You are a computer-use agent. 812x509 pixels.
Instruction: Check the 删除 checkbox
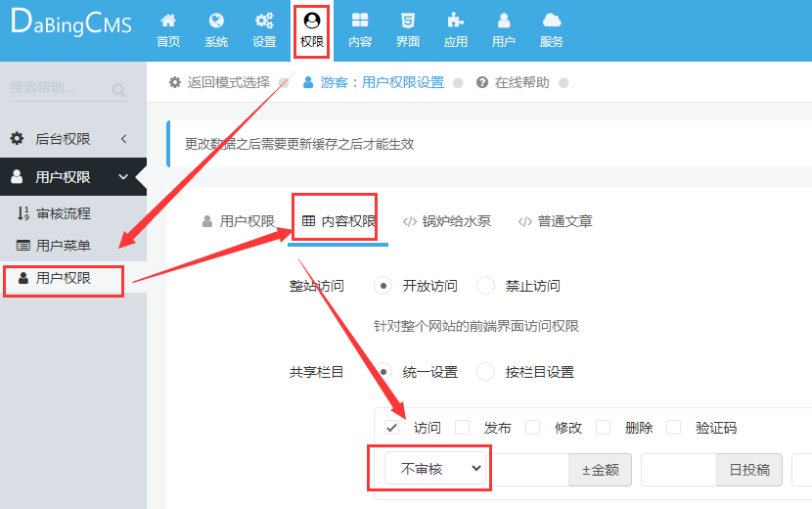pos(603,428)
